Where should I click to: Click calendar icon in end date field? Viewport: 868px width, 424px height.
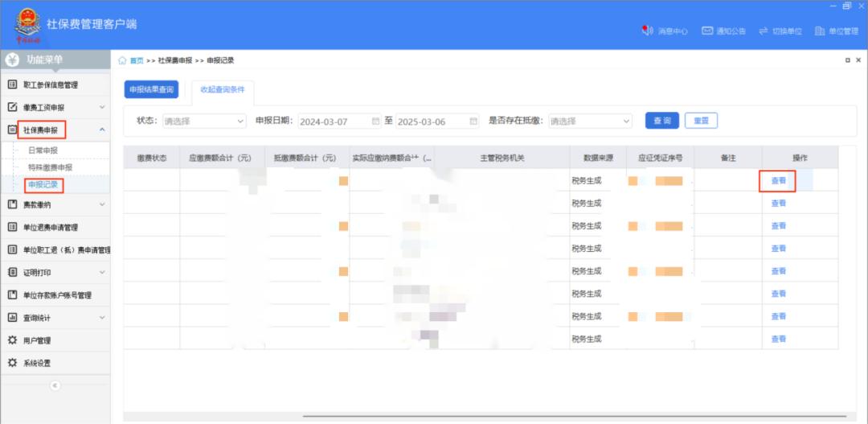[473, 121]
